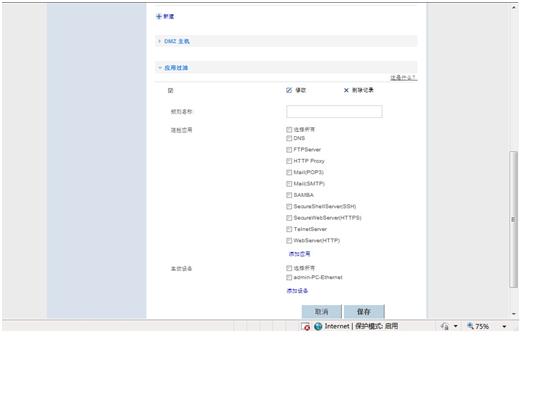Click the 取消 cancel button
Screen dimensions: 558x398
click(322, 312)
